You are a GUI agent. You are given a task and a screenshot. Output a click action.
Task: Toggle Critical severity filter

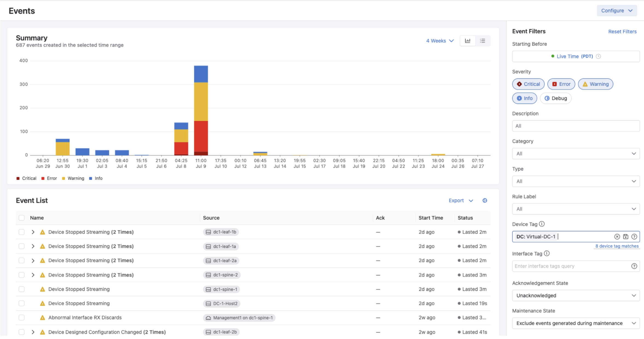point(528,84)
